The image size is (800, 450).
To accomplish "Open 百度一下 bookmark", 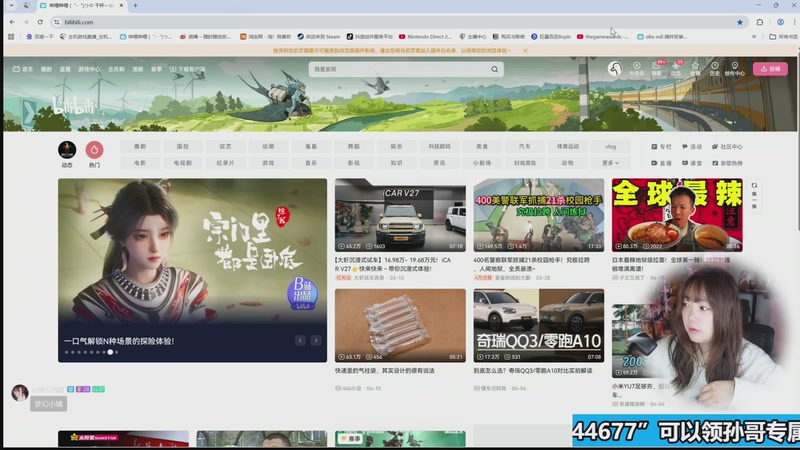I will pos(40,37).
